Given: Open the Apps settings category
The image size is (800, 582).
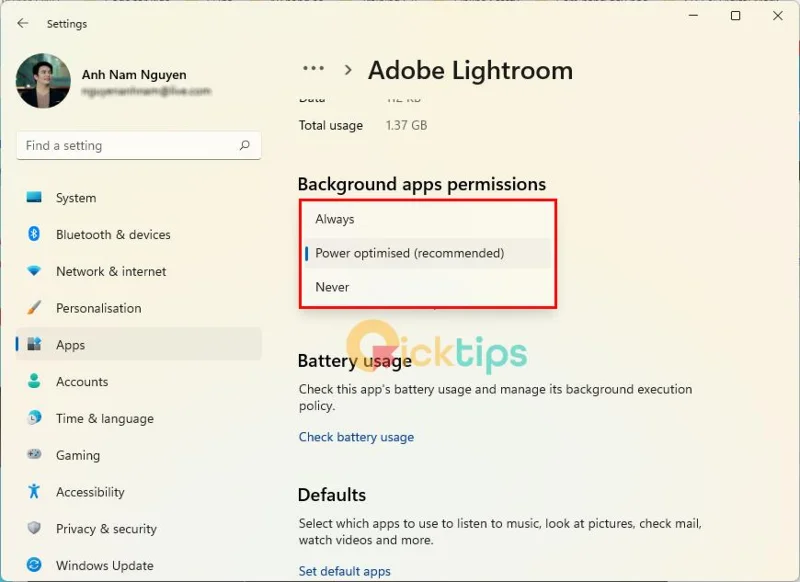Looking at the screenshot, I should pyautogui.click(x=139, y=344).
